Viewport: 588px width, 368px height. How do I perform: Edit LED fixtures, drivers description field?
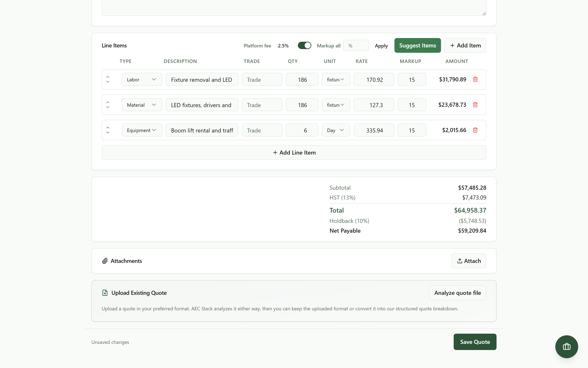click(x=202, y=105)
